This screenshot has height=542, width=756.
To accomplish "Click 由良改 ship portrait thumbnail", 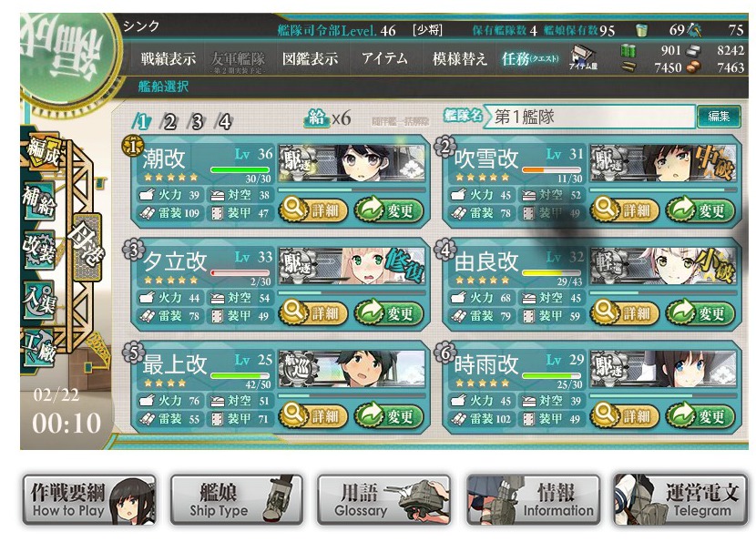I will (663, 267).
